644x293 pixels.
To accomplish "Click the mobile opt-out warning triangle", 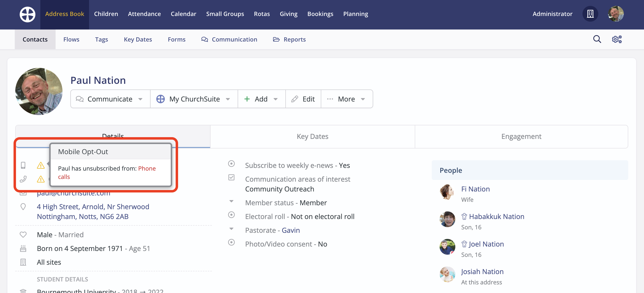I will 41,165.
